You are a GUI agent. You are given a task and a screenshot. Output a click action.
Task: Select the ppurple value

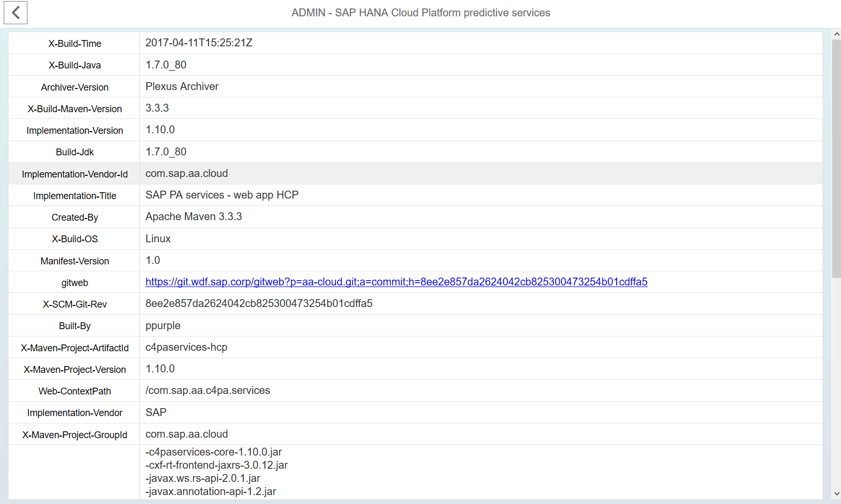[163, 325]
